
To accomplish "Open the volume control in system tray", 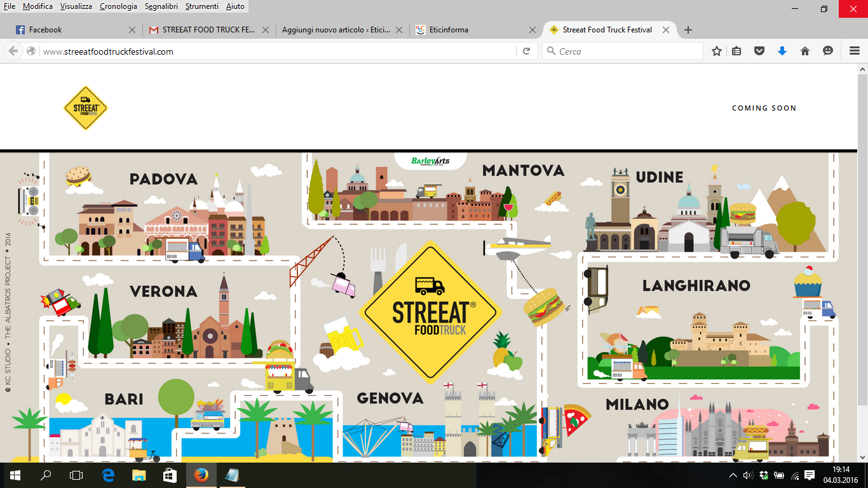I will tap(749, 475).
